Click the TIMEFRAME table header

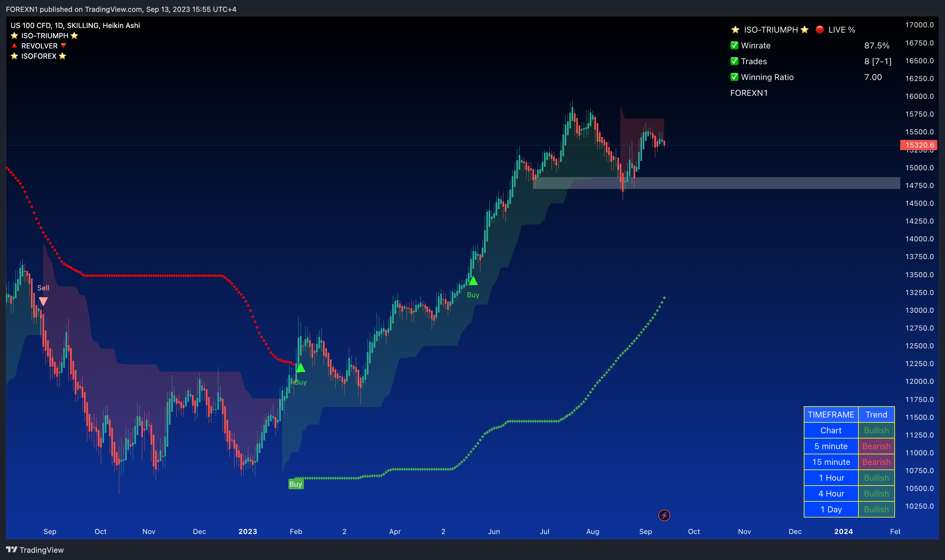831,414
